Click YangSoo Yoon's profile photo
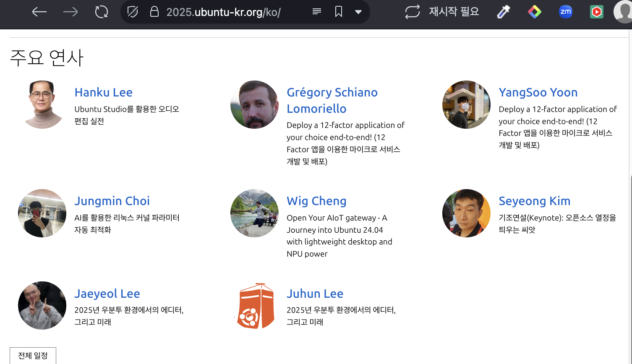The image size is (632, 364). (x=466, y=104)
